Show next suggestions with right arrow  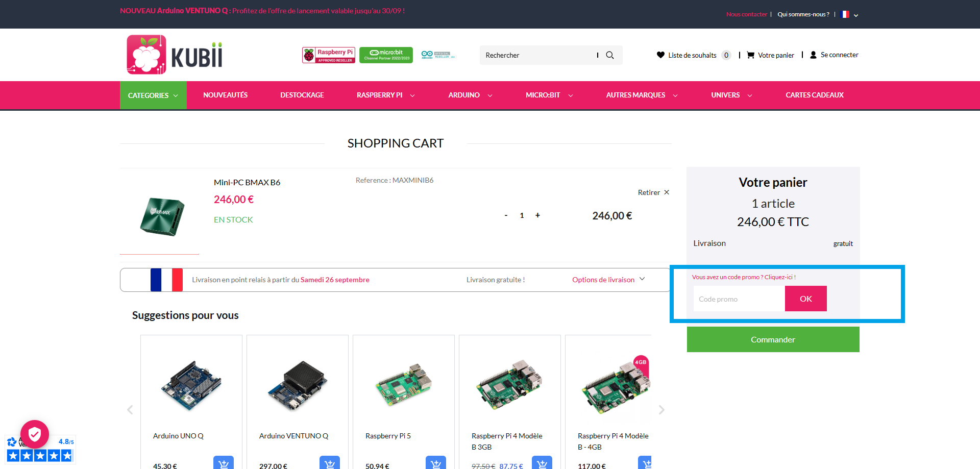pos(661,410)
